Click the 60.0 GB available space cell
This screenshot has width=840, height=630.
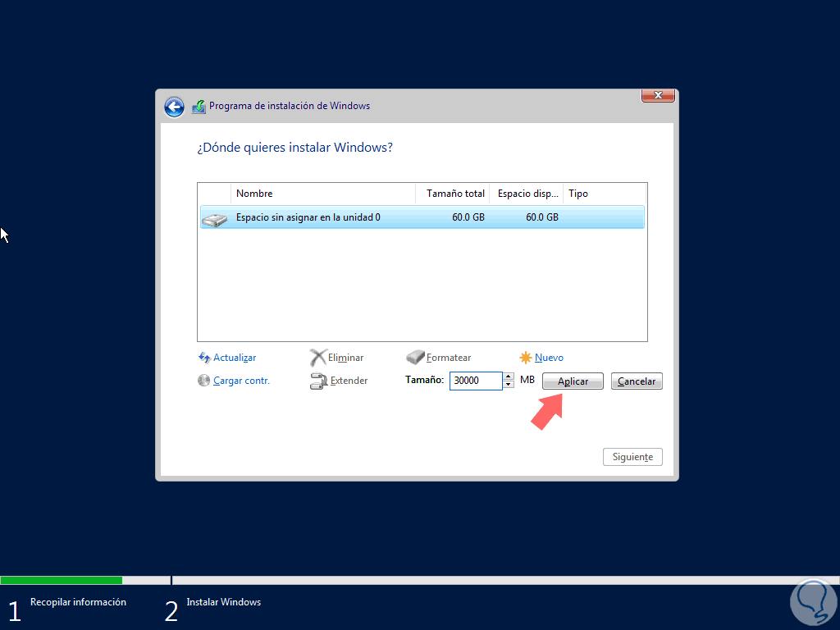point(542,217)
